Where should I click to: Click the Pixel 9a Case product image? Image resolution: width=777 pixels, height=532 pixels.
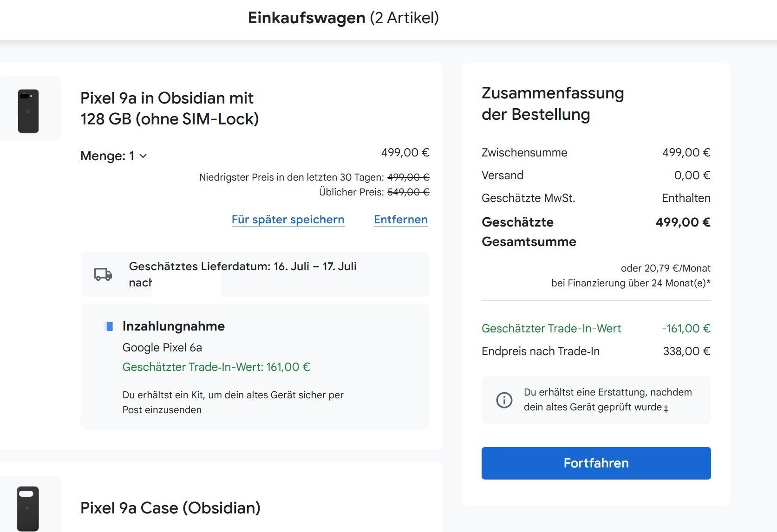pyautogui.click(x=28, y=508)
